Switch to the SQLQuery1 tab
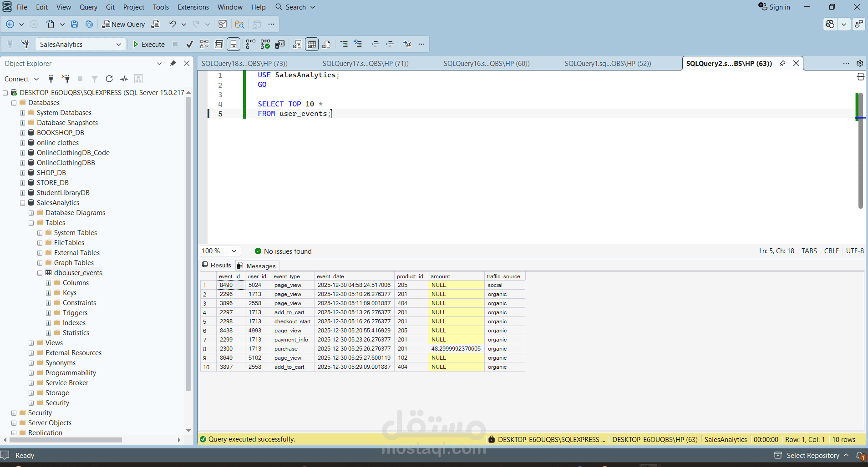Screen dimensions: 868x467 (608, 63)
